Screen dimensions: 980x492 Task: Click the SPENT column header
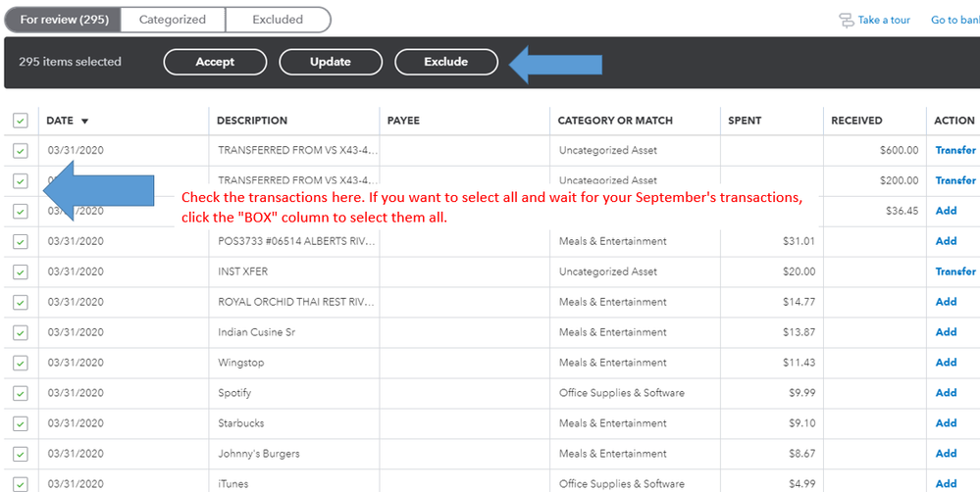(745, 121)
